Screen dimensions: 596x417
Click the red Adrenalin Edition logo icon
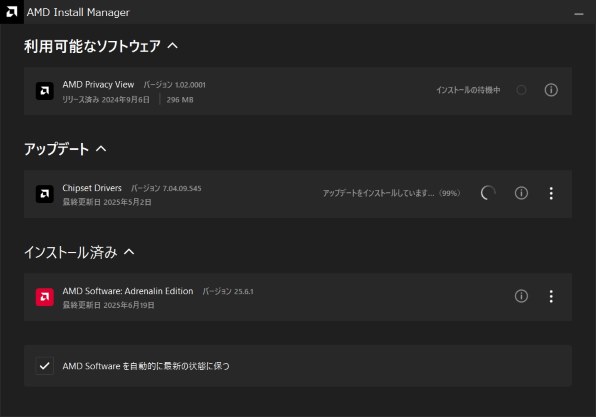click(44, 297)
